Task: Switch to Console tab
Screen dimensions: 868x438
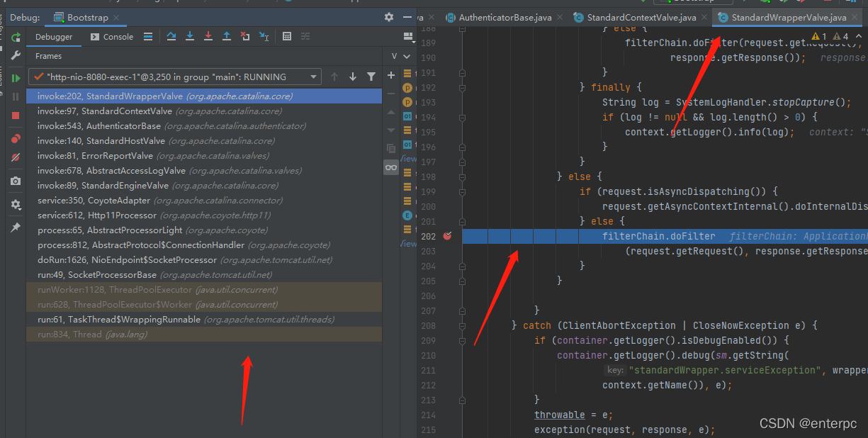Action: pos(111,37)
